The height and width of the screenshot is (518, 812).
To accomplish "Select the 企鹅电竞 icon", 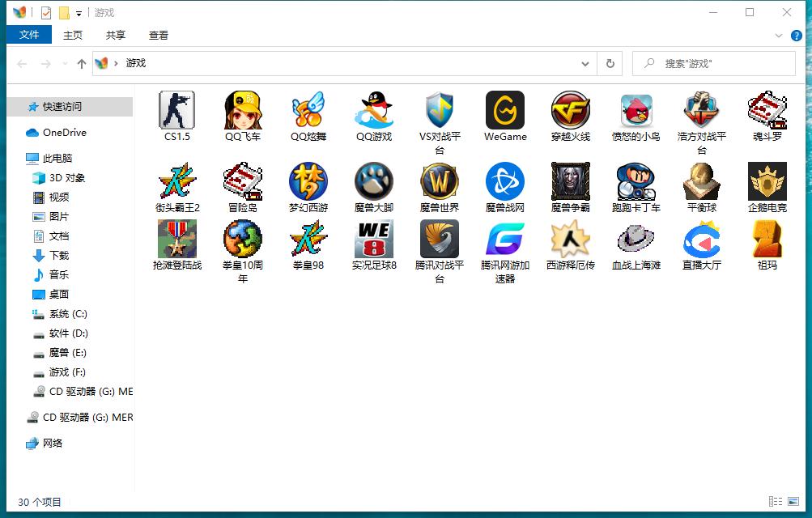I will [x=767, y=181].
